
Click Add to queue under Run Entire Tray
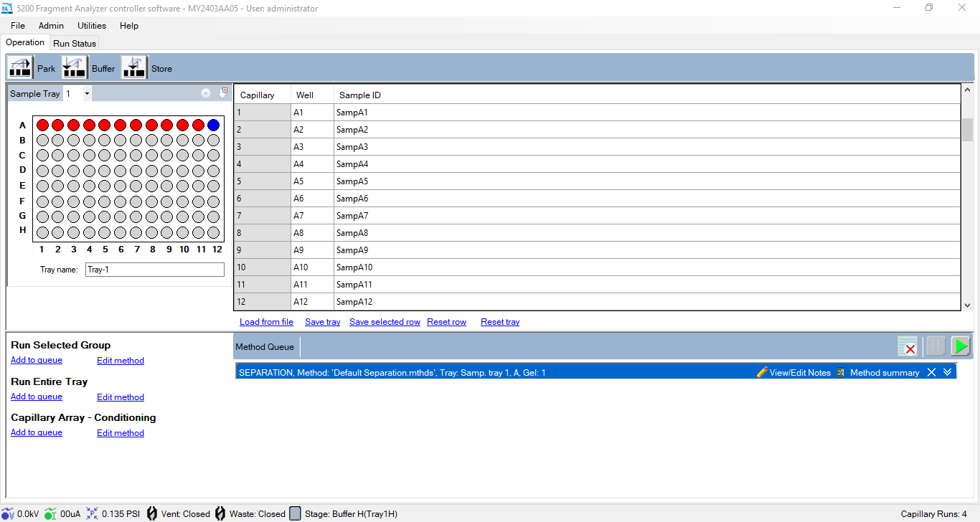37,397
